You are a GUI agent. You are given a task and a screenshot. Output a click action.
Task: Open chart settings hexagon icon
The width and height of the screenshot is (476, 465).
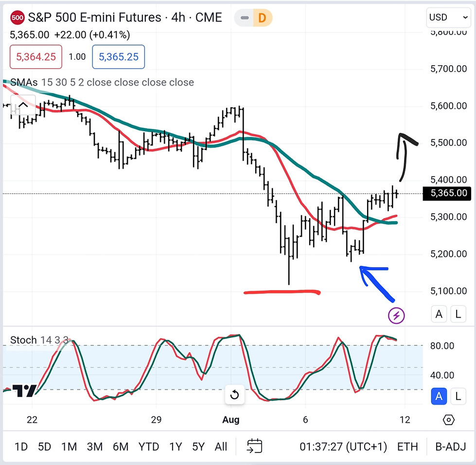pos(448,420)
